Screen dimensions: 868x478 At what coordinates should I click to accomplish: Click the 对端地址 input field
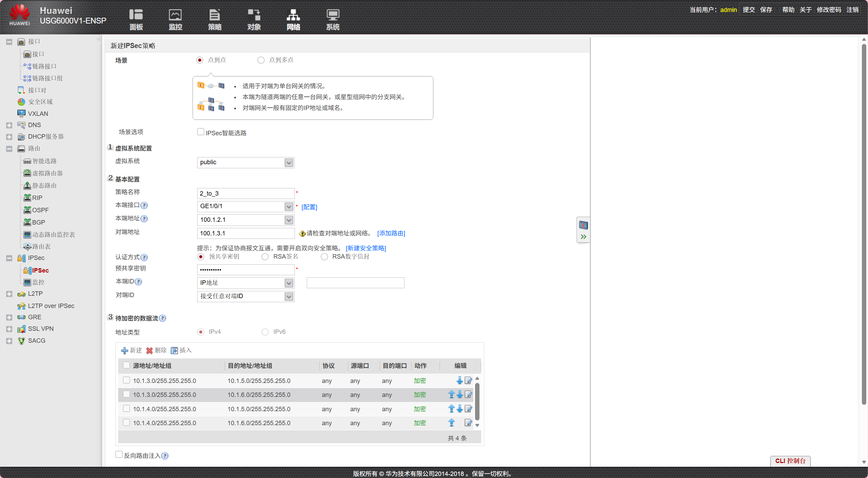(245, 233)
